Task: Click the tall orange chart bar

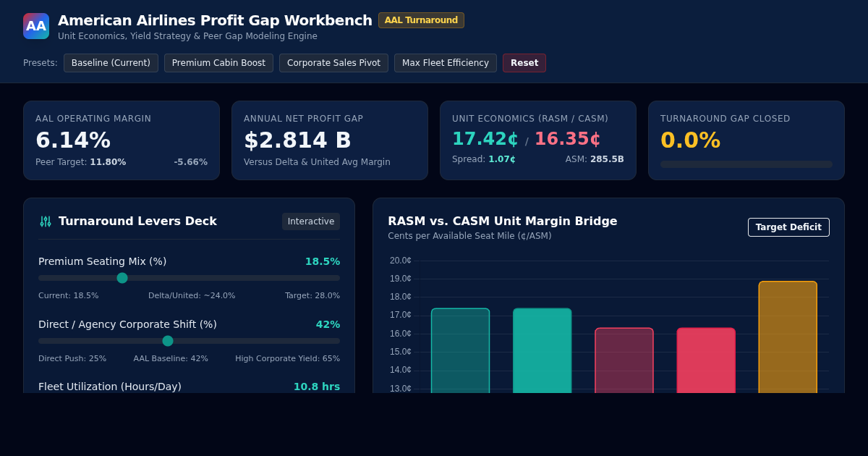Action: pyautogui.click(x=788, y=337)
